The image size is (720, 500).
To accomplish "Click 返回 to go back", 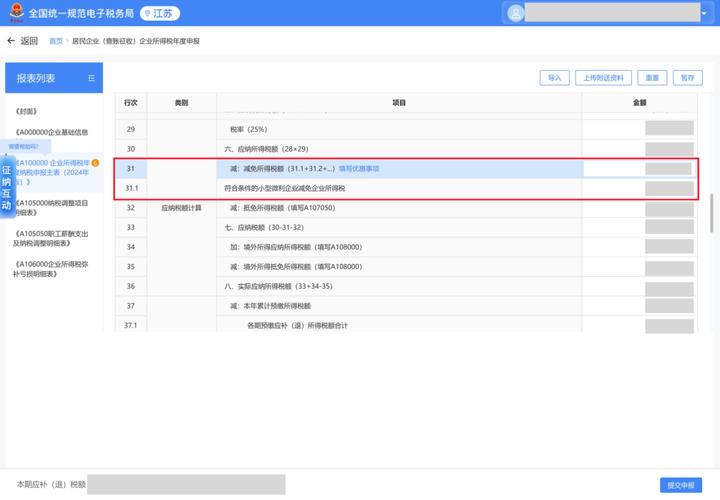I will pos(29,41).
